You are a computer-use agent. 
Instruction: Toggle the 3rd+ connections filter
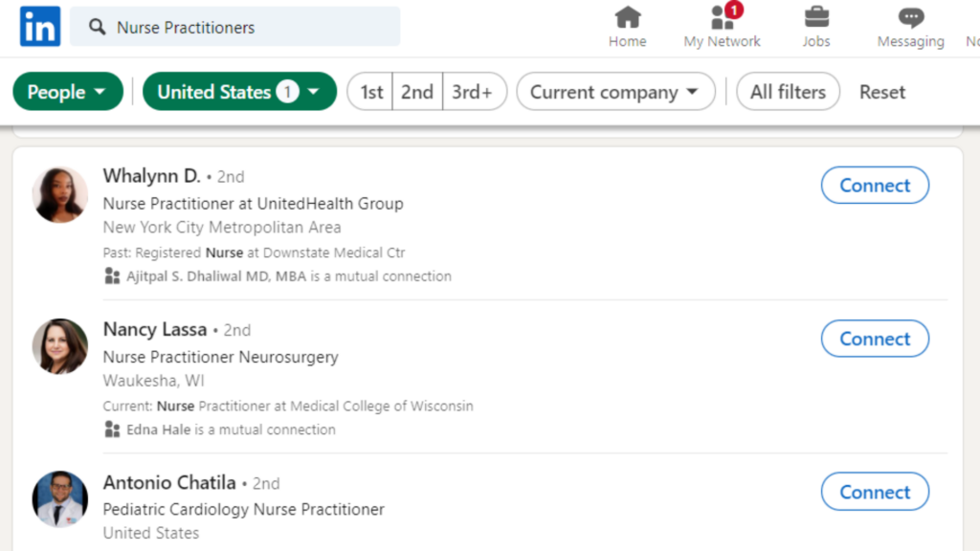pyautogui.click(x=475, y=92)
